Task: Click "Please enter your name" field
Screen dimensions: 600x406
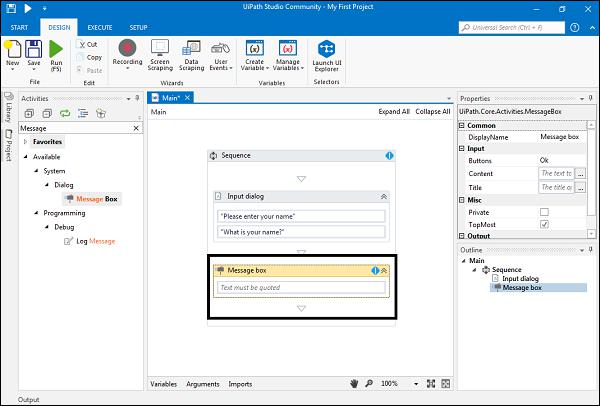Action: tap(301, 216)
